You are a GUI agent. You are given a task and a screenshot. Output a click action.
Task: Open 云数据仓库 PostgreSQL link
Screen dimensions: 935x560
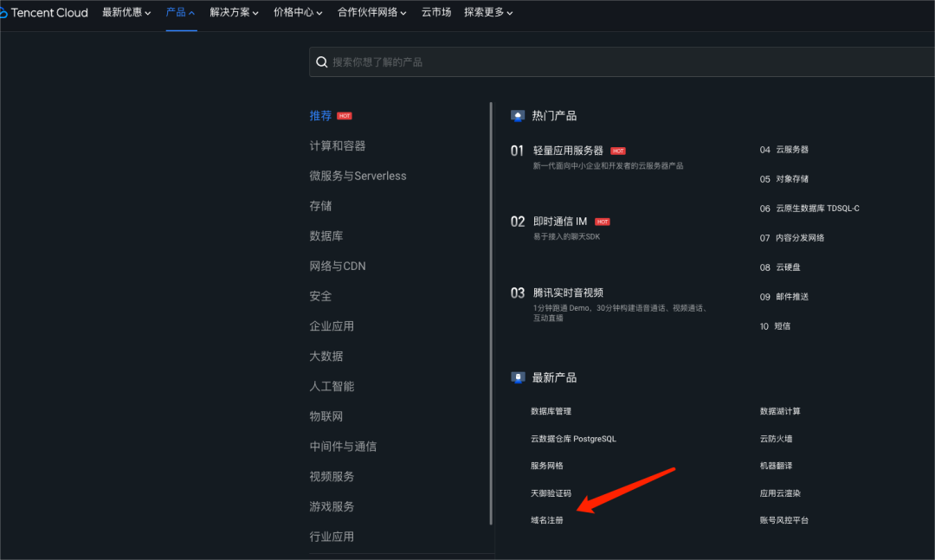[574, 438]
